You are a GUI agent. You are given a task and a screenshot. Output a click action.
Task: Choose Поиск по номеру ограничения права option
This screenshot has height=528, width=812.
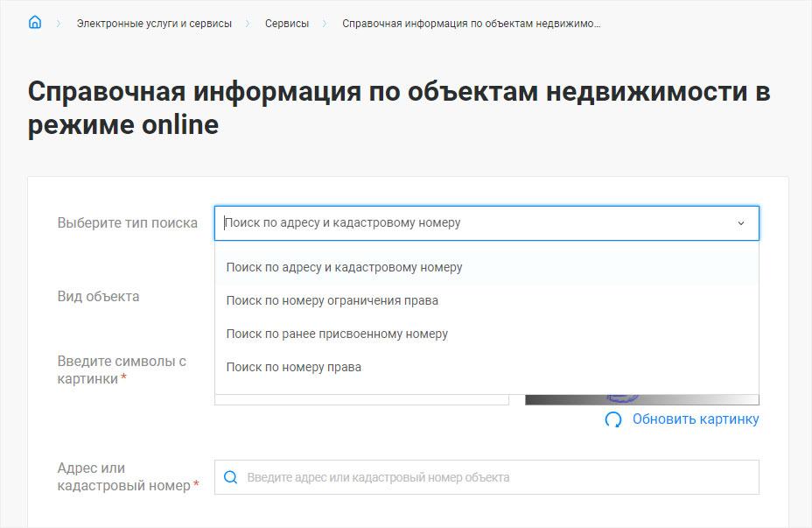[x=332, y=300]
